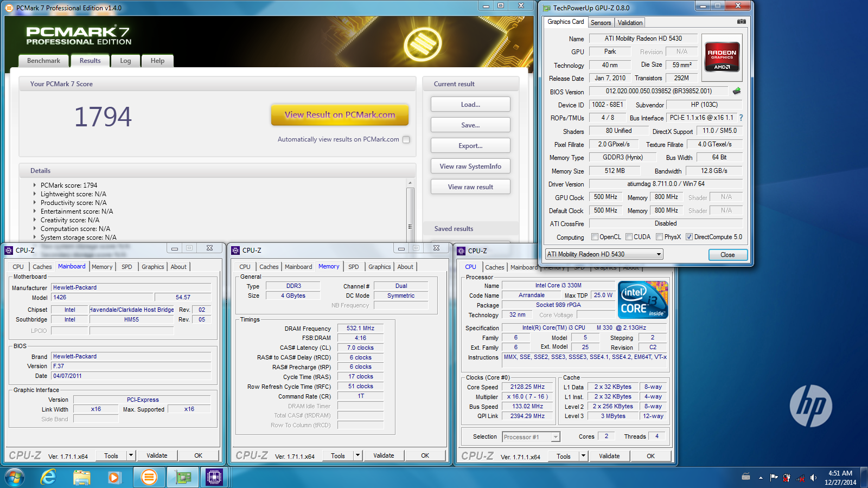The image size is (868, 488).
Task: Click the volume speaker tray icon
Action: (x=813, y=478)
